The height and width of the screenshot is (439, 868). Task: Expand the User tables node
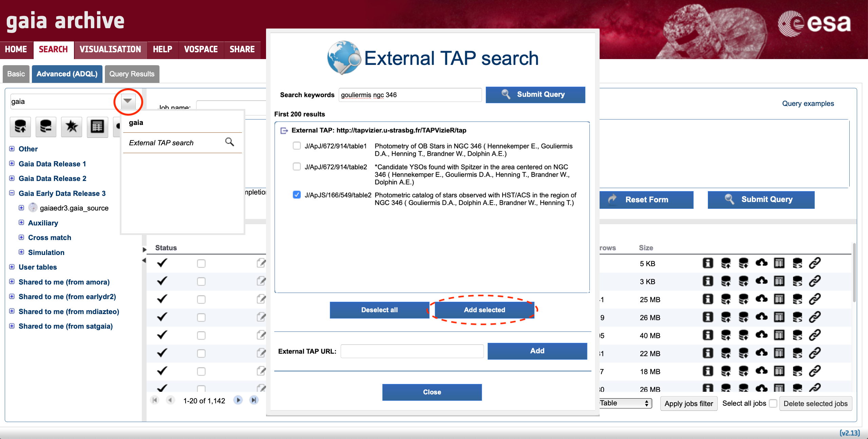(x=12, y=267)
